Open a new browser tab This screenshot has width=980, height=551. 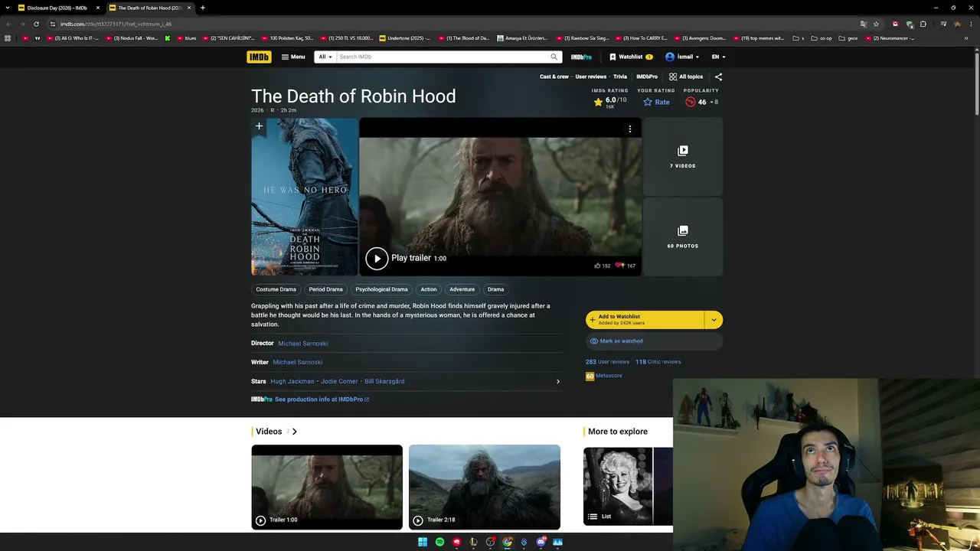pyautogui.click(x=202, y=8)
